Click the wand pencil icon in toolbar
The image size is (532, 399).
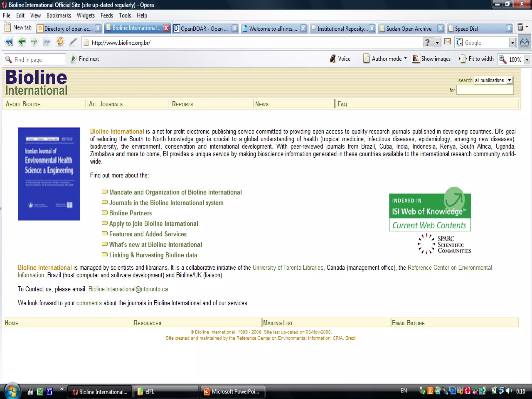tap(73, 42)
